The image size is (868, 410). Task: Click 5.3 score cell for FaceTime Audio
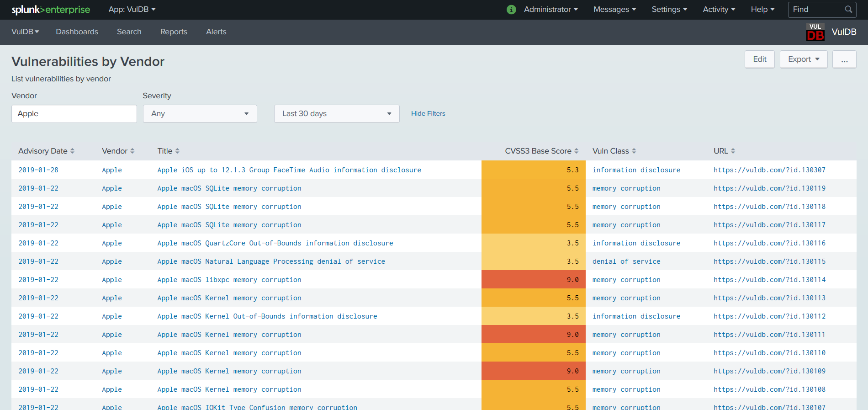click(x=533, y=170)
